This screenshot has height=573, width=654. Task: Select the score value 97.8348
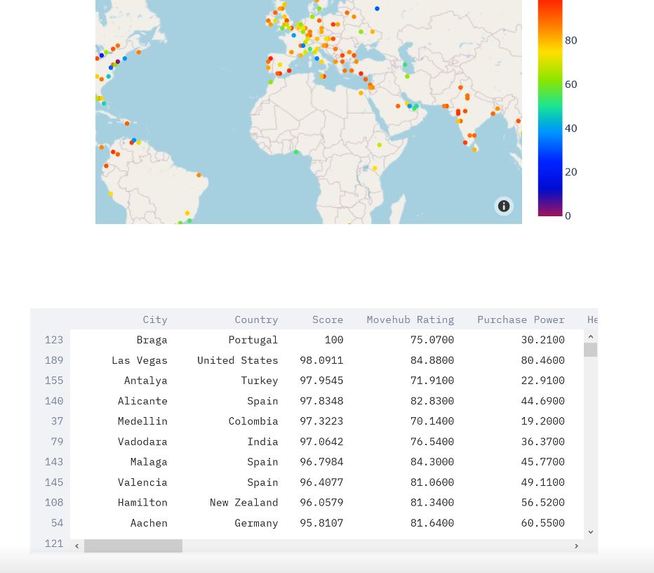point(321,401)
